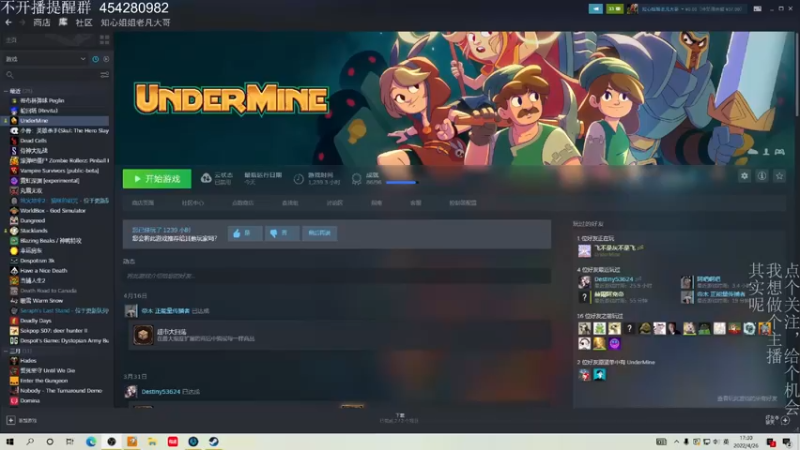Toggle sort by recent activity clock icon
The image size is (800, 450).
(95, 59)
